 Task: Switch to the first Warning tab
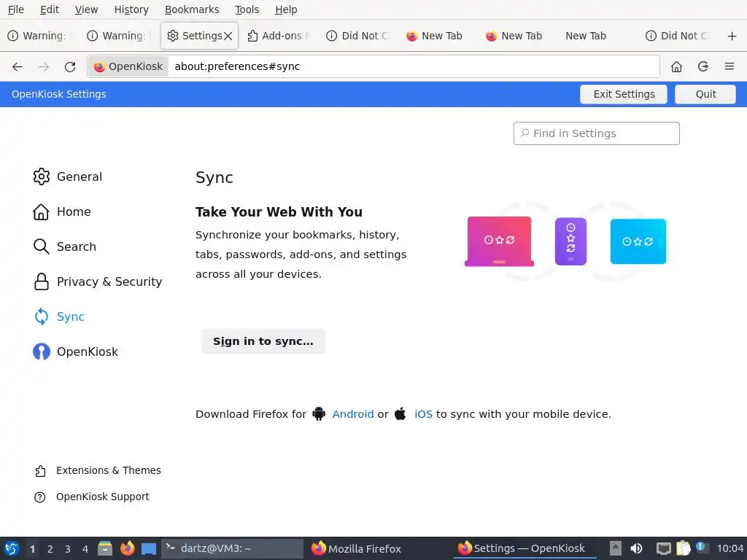click(x=40, y=36)
